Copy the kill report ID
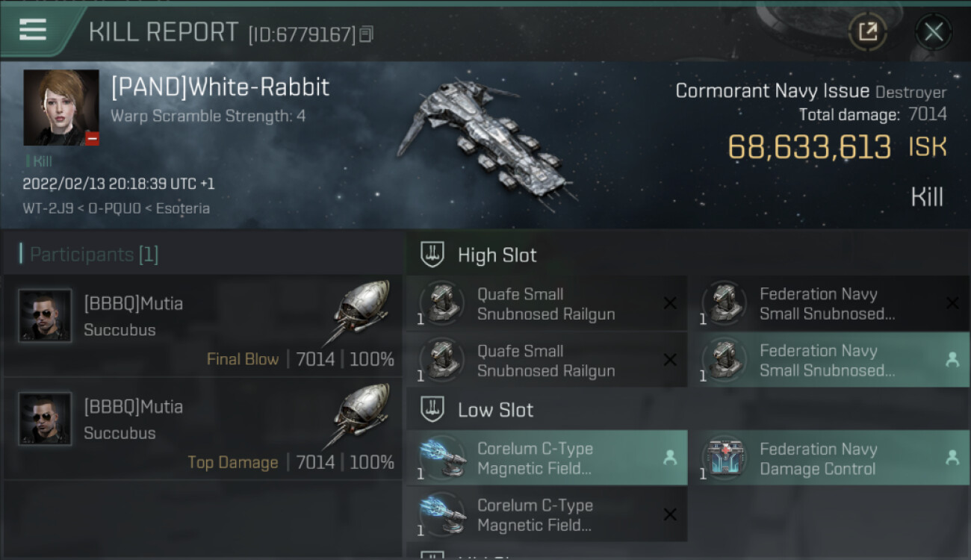This screenshot has width=971, height=560. click(x=366, y=34)
